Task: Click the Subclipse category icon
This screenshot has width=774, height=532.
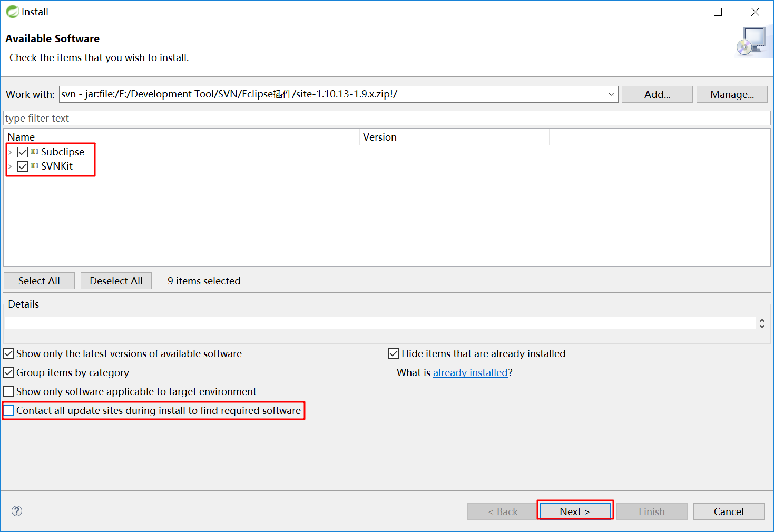Action: pos(34,152)
